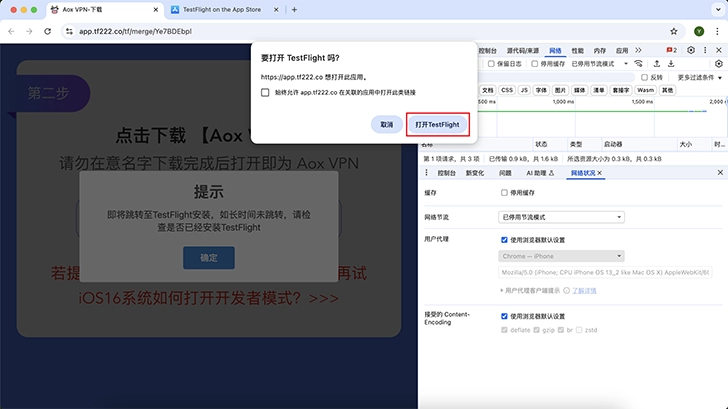Uncheck 使用浏览器默认设置 under 用户代理

505,240
